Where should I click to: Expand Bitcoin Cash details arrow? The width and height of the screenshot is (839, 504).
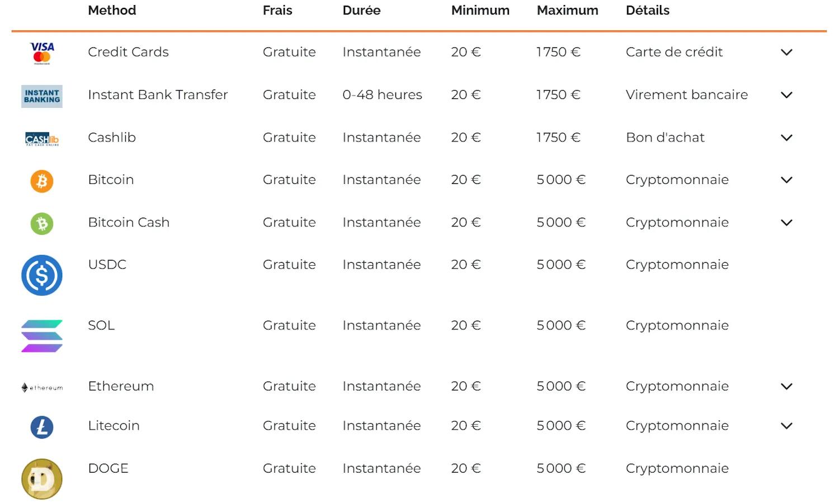[786, 223]
